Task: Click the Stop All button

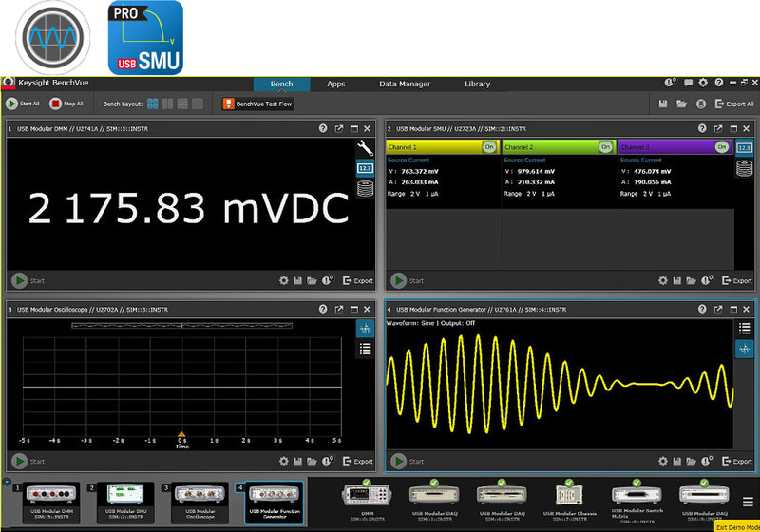Action: click(x=66, y=104)
